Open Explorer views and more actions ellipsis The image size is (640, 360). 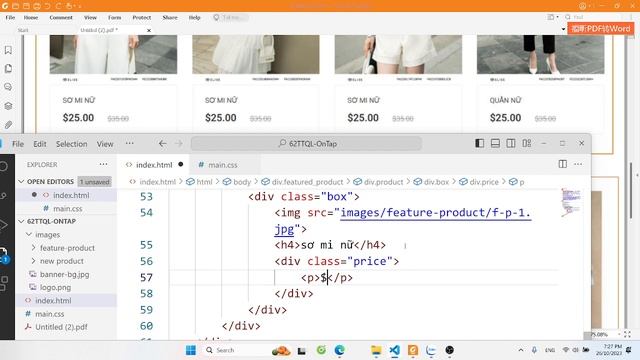coord(103,164)
